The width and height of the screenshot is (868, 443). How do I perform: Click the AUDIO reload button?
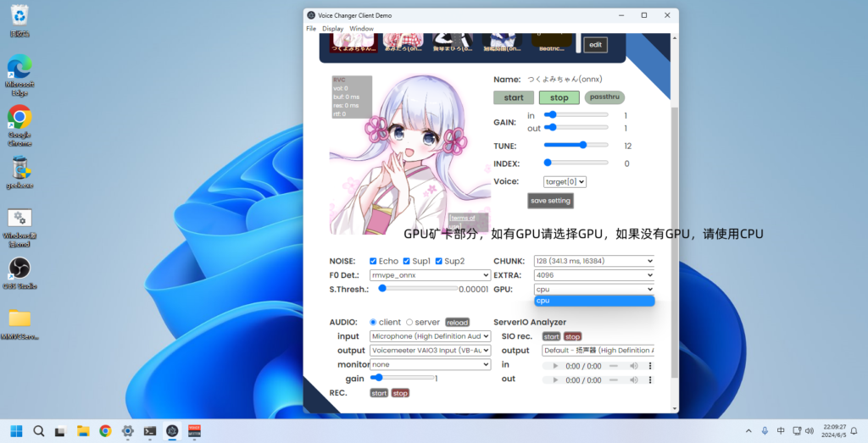pyautogui.click(x=457, y=323)
